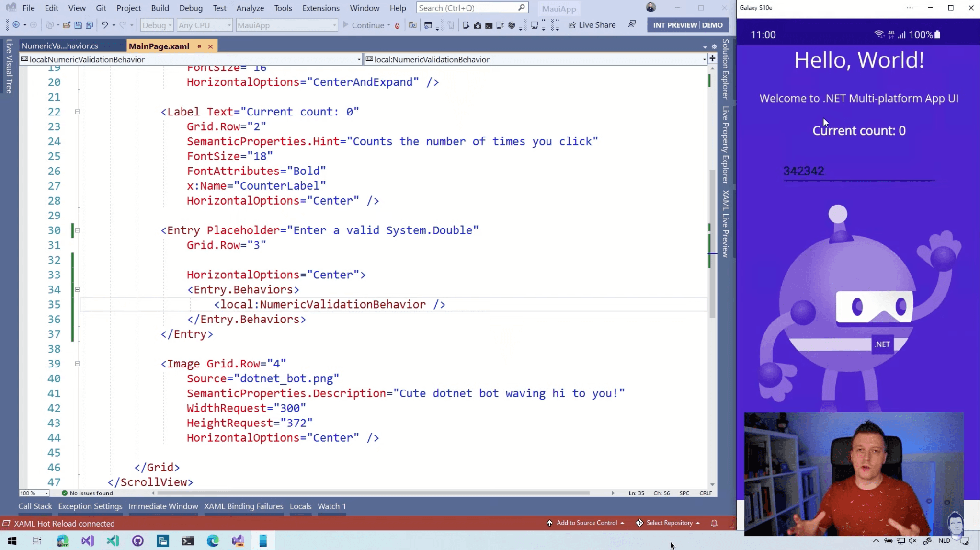Click Select Repository in the status bar
Viewport: 980px width, 550px height.
[668, 523]
